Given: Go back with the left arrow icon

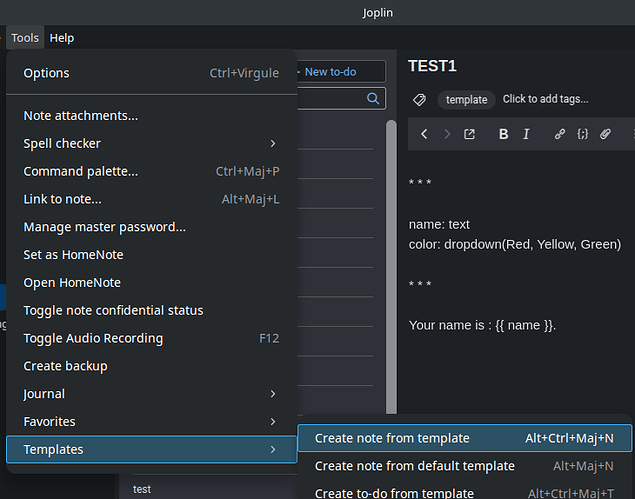Looking at the screenshot, I should [x=424, y=134].
